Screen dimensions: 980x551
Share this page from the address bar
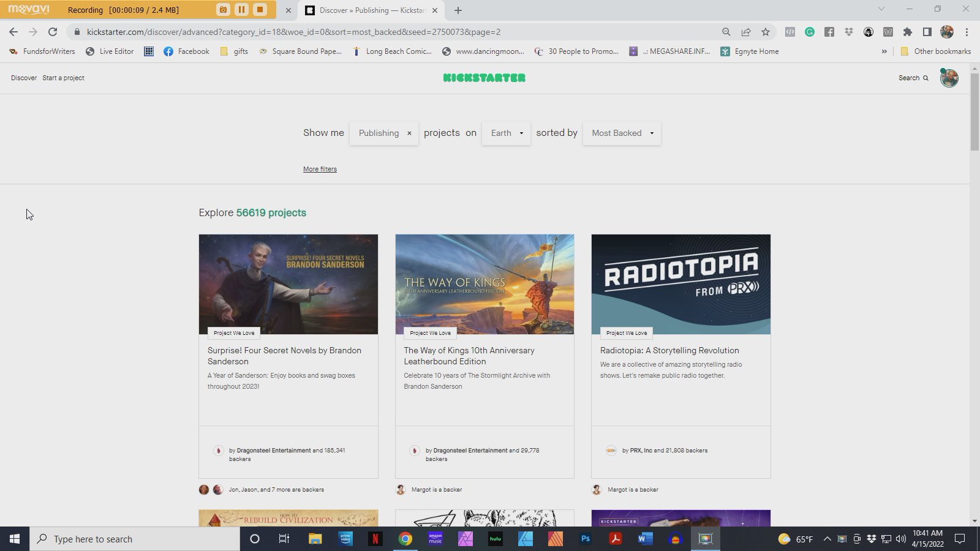coord(746,32)
